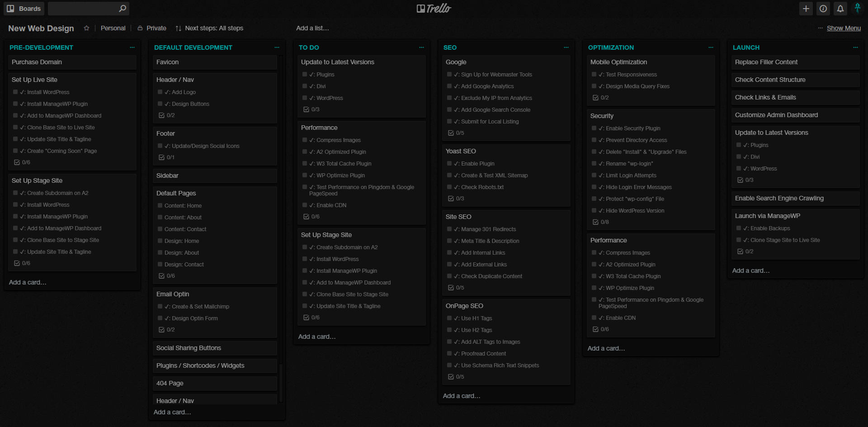Click checklist badge 0/2 on Launch via ManageWP
Image resolution: width=868 pixels, height=427 pixels.
(x=745, y=251)
